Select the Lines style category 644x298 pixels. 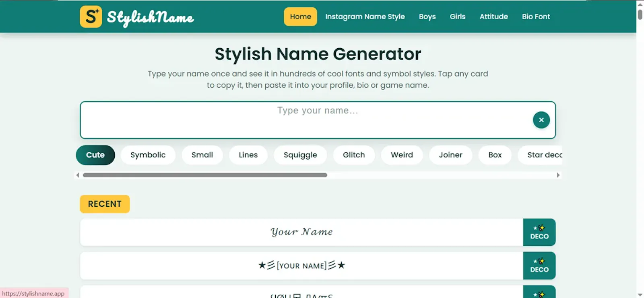pyautogui.click(x=248, y=155)
